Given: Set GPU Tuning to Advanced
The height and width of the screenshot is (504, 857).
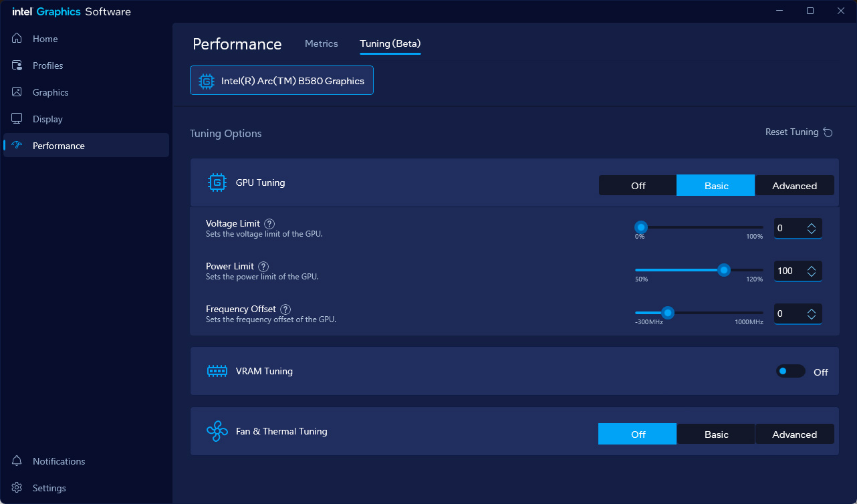Looking at the screenshot, I should click(x=795, y=186).
